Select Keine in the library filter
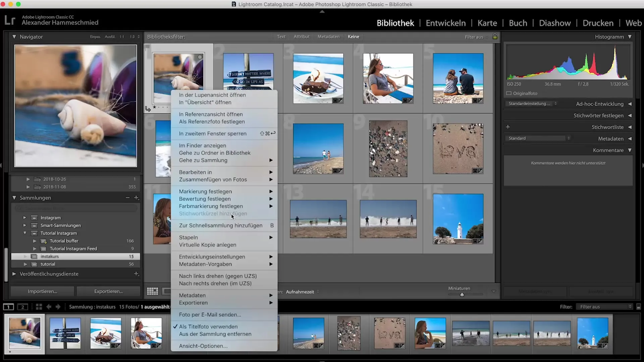644x362 pixels. click(x=354, y=37)
